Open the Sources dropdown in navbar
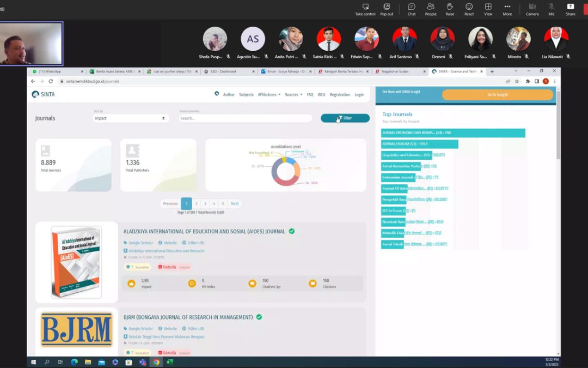The width and height of the screenshot is (588, 368). pyautogui.click(x=293, y=95)
